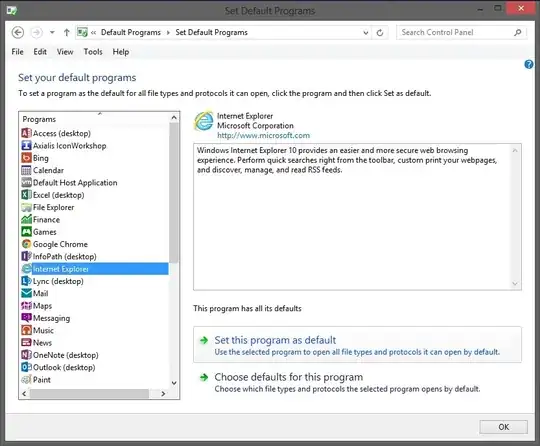The image size is (540, 446).
Task: Click the Back navigation arrow
Action: pos(18,33)
